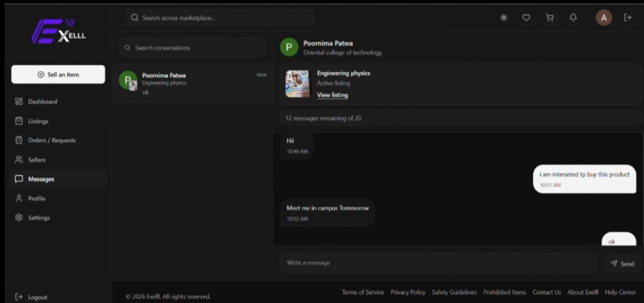Image resolution: width=644 pixels, height=303 pixels.
Task: Open Terms of Service link
Action: click(x=363, y=293)
